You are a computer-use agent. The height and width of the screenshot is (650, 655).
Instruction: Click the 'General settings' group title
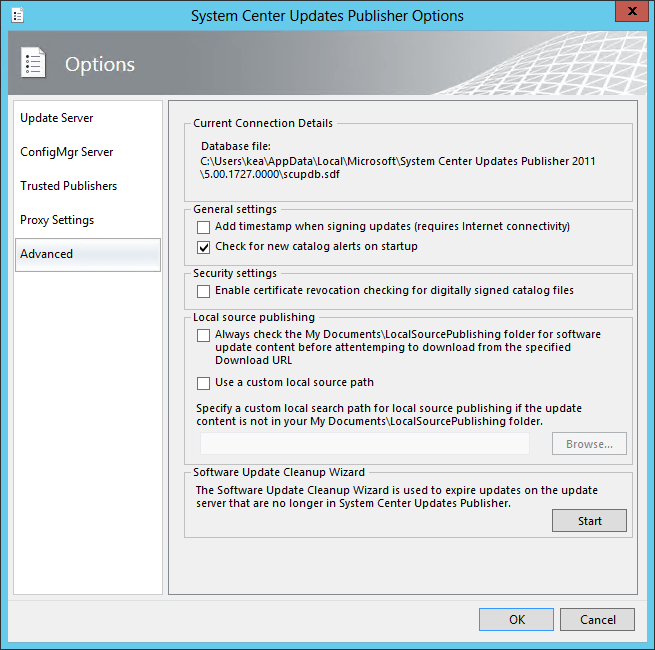[235, 209]
